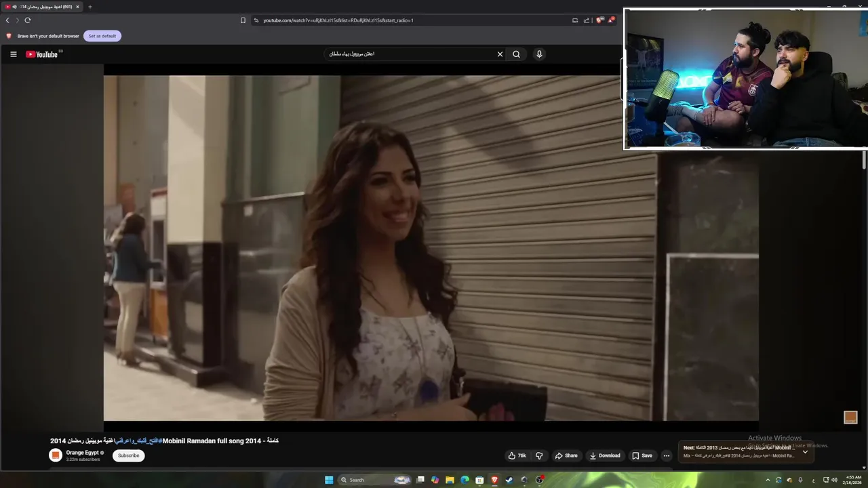Screen dimensions: 868x488
Task: Open volume control in the system tray
Action: [835, 480]
